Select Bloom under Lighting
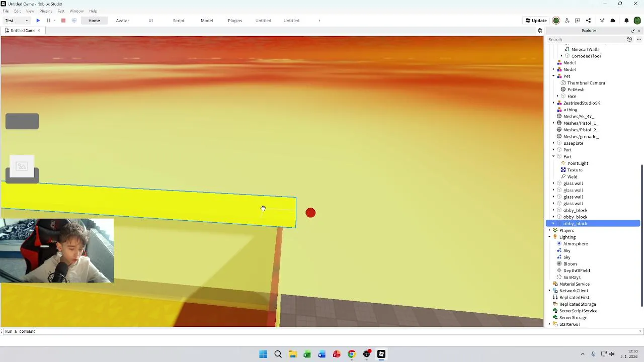 click(x=570, y=264)
